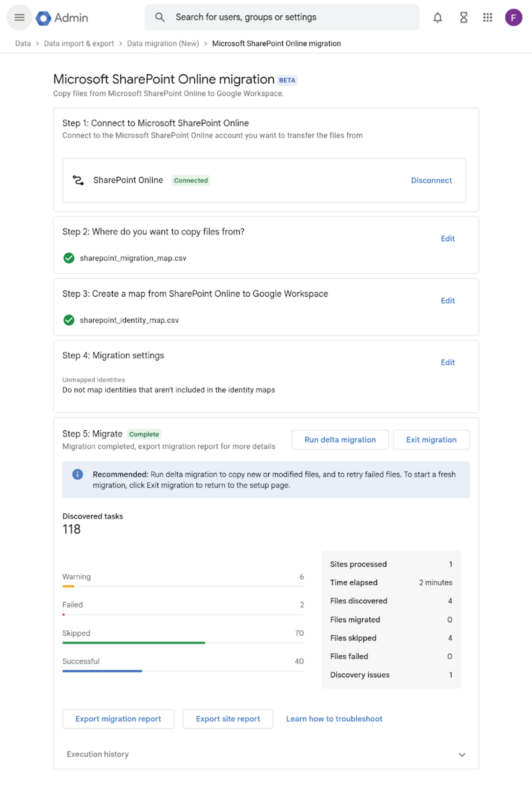The width and height of the screenshot is (532, 806).
Task: Go to Data breadcrumb
Action: (x=23, y=43)
